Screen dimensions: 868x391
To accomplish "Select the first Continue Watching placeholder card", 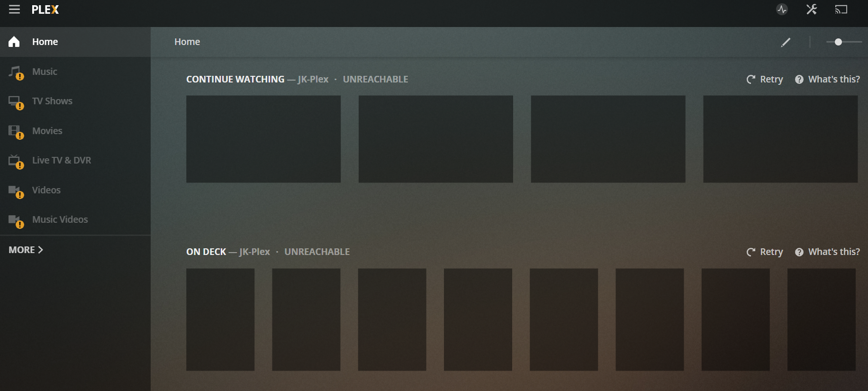I will pyautogui.click(x=263, y=139).
